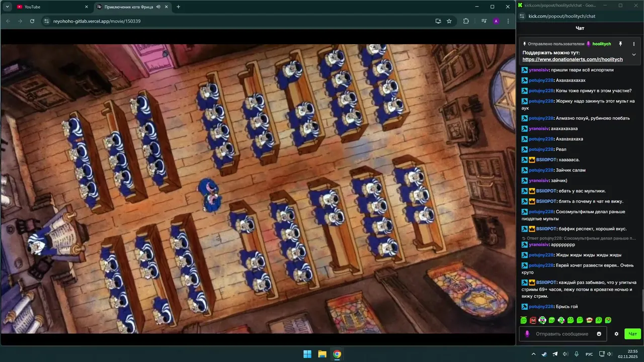Go back in browser history

(x=8, y=21)
